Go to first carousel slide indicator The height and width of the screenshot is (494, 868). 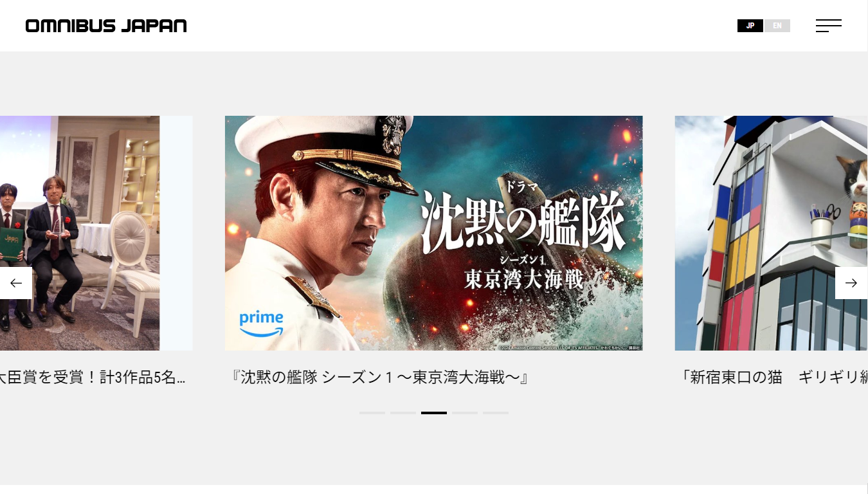click(x=372, y=413)
